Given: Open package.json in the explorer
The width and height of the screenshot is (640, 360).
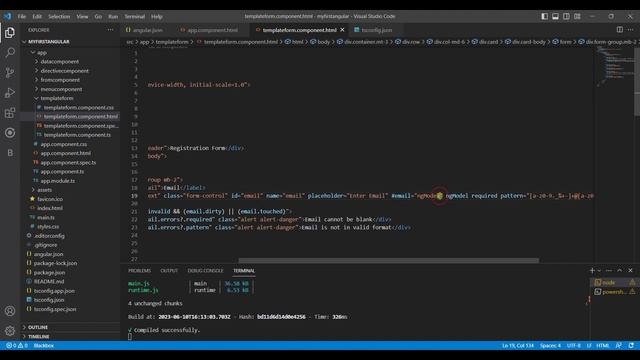Looking at the screenshot, I should (49, 273).
